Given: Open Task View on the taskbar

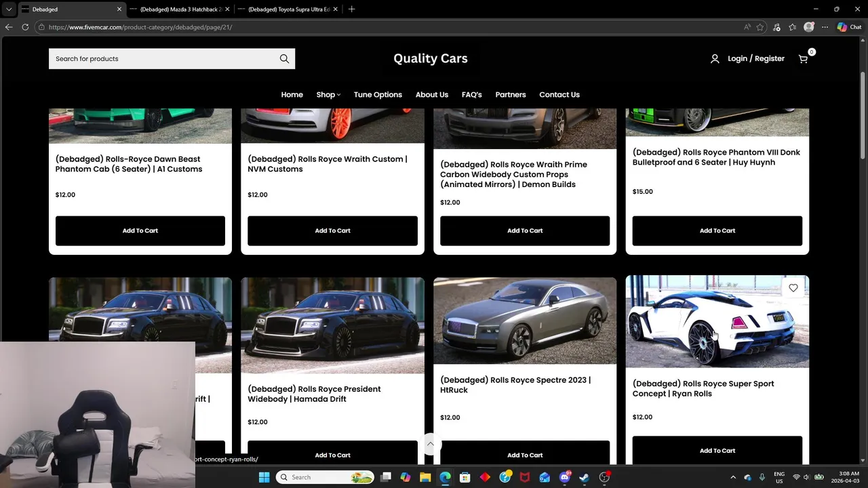Looking at the screenshot, I should 386,477.
